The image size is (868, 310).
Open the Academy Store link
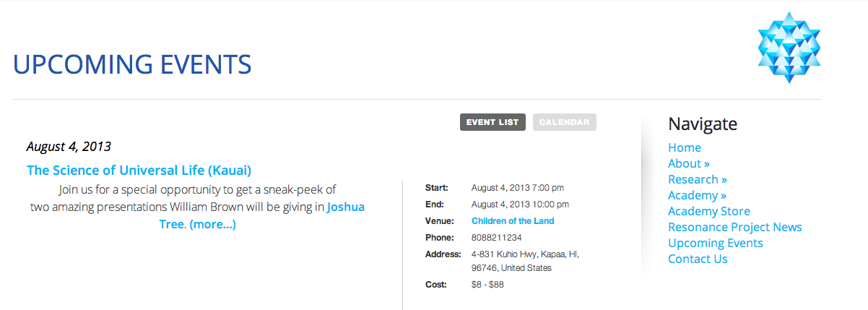coord(709,211)
